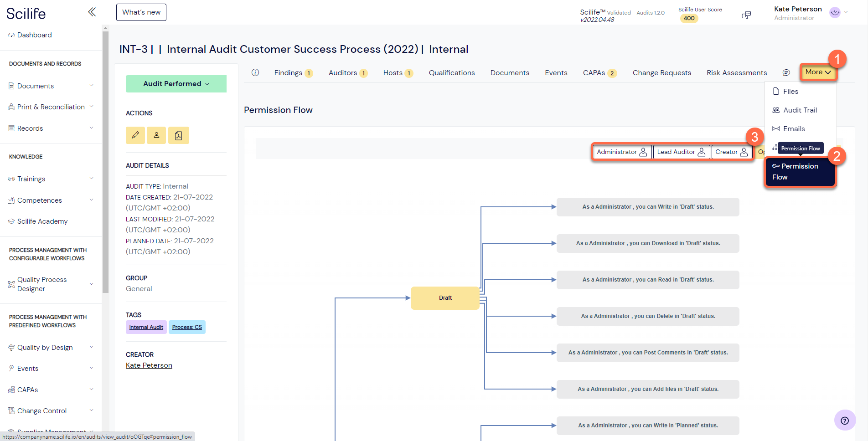Switch to the Hosts tab
Viewport: 868px width, 441px height.
pos(398,73)
